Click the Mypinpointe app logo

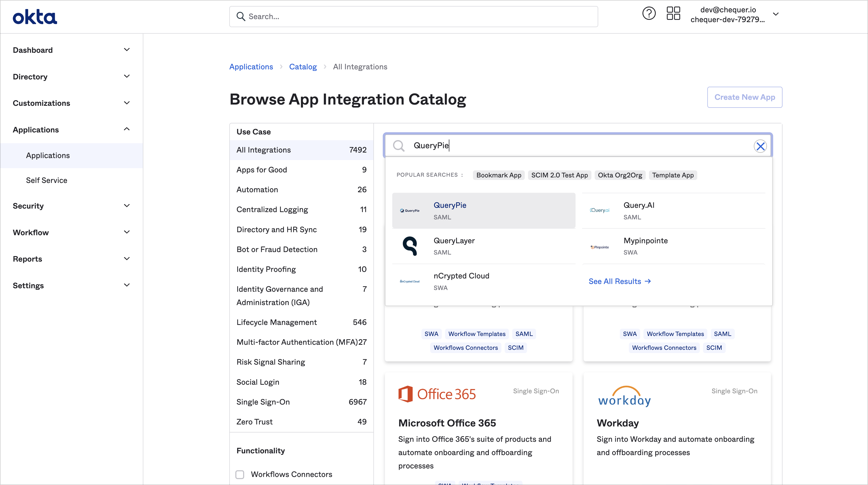click(x=600, y=247)
